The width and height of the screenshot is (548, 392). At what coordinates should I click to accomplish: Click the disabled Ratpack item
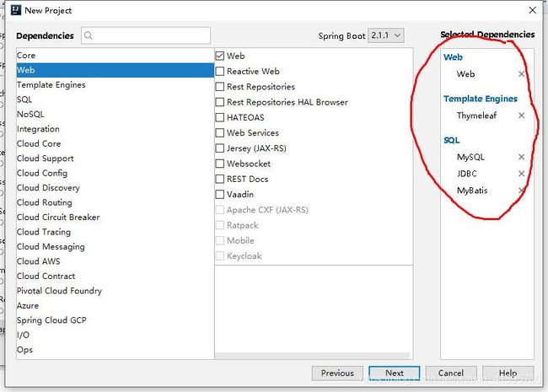pos(237,225)
